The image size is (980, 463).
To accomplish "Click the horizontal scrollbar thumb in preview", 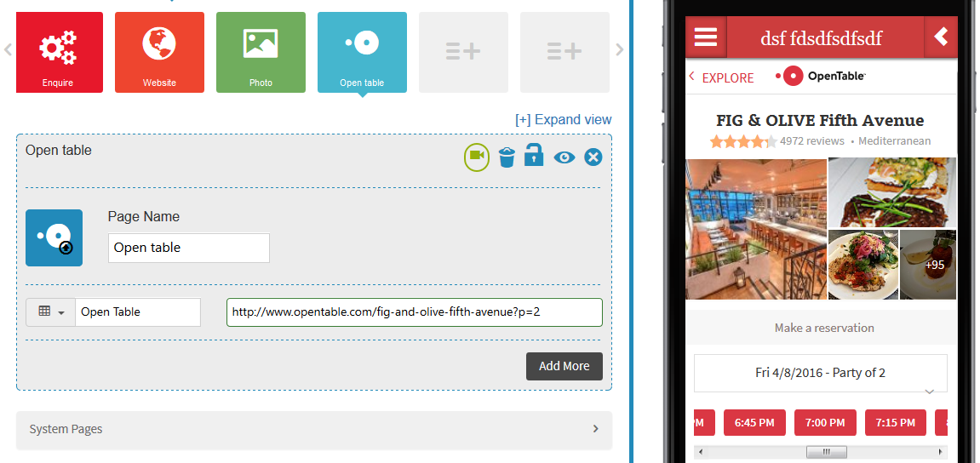I will [826, 452].
